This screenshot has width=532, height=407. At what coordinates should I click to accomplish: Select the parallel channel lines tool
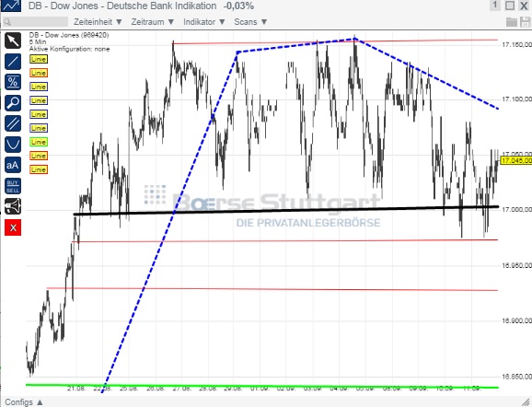click(x=13, y=123)
